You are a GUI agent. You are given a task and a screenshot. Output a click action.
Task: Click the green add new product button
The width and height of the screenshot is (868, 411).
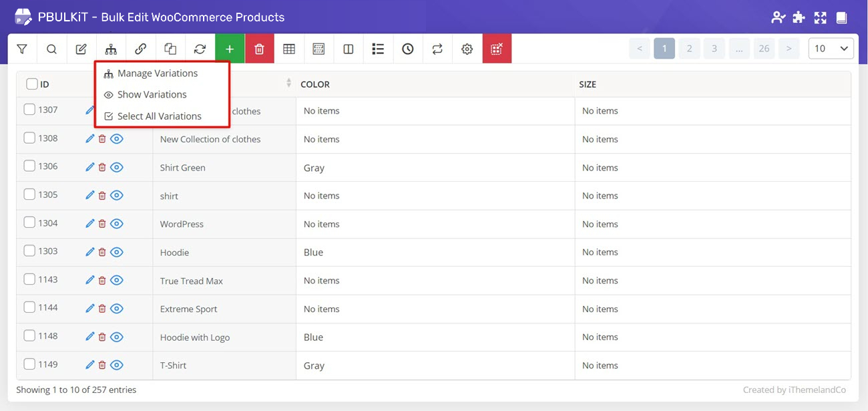pos(230,49)
